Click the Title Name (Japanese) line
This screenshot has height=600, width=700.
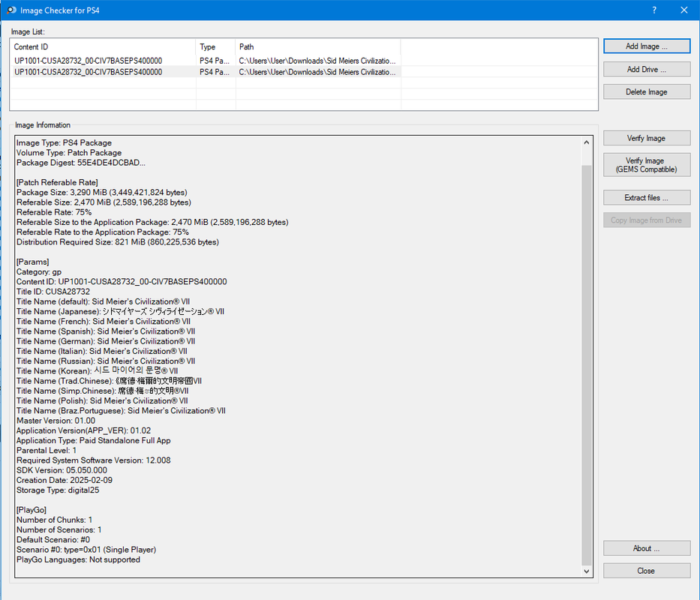[x=121, y=311]
